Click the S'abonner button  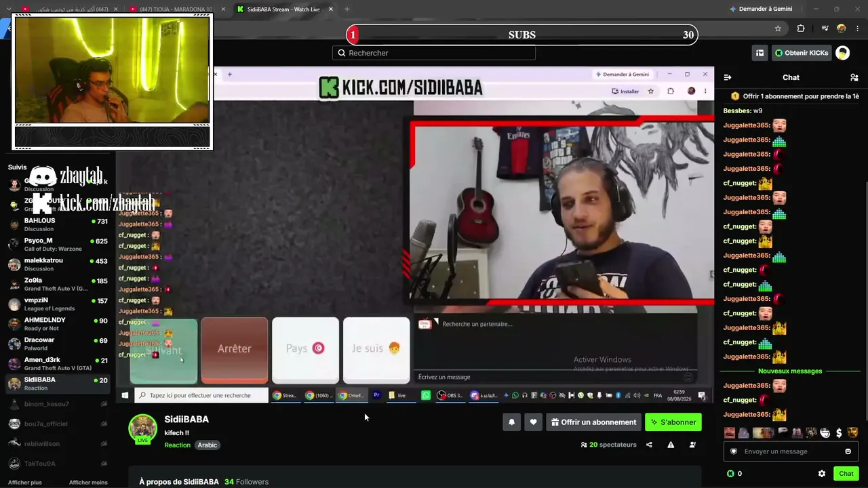click(x=673, y=422)
